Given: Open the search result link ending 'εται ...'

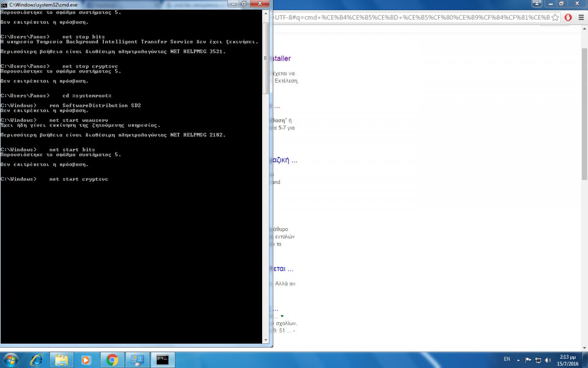Looking at the screenshot, I should pyautogui.click(x=283, y=269).
